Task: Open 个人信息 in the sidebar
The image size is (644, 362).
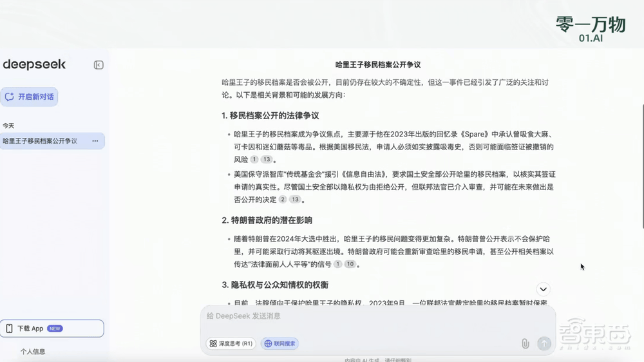Action: coord(33,352)
